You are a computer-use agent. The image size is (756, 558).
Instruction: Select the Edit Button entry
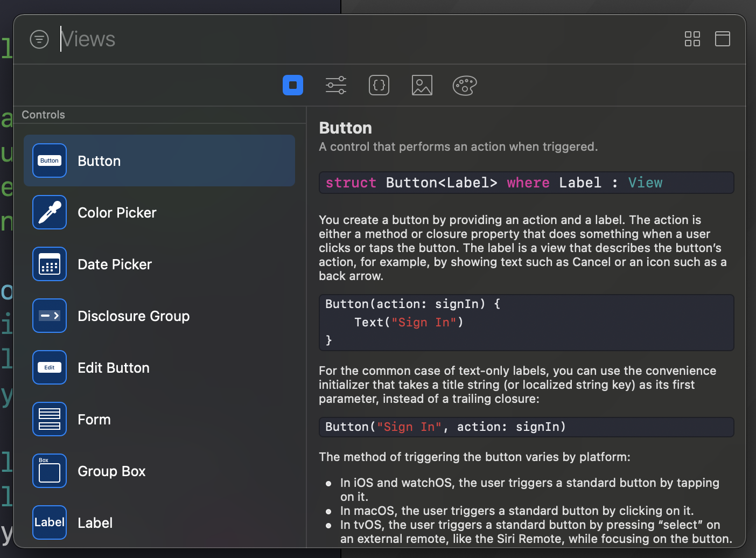click(159, 367)
